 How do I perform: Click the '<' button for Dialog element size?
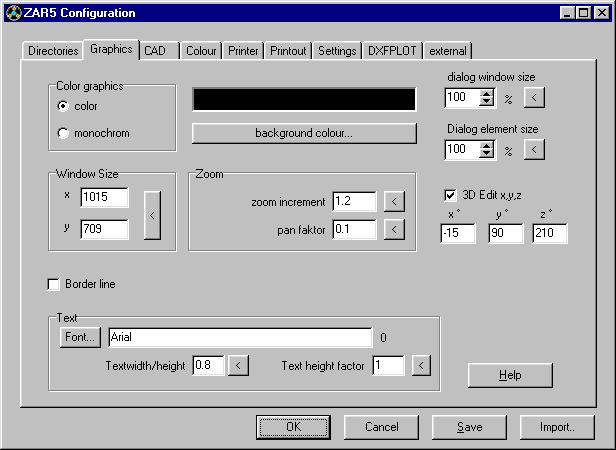pyautogui.click(x=535, y=150)
